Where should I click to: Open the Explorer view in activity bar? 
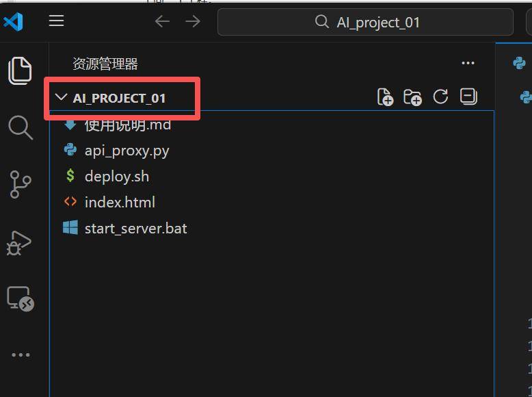click(20, 71)
